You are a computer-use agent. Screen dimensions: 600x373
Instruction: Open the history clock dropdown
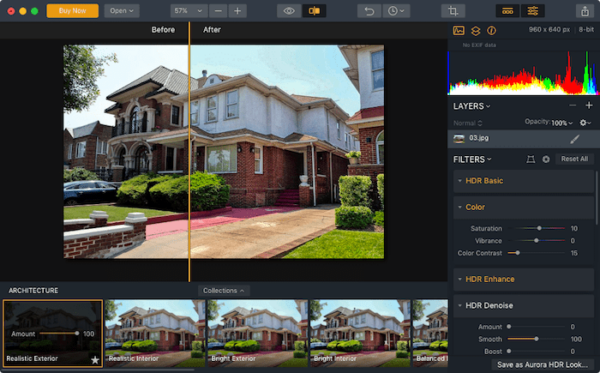396,11
